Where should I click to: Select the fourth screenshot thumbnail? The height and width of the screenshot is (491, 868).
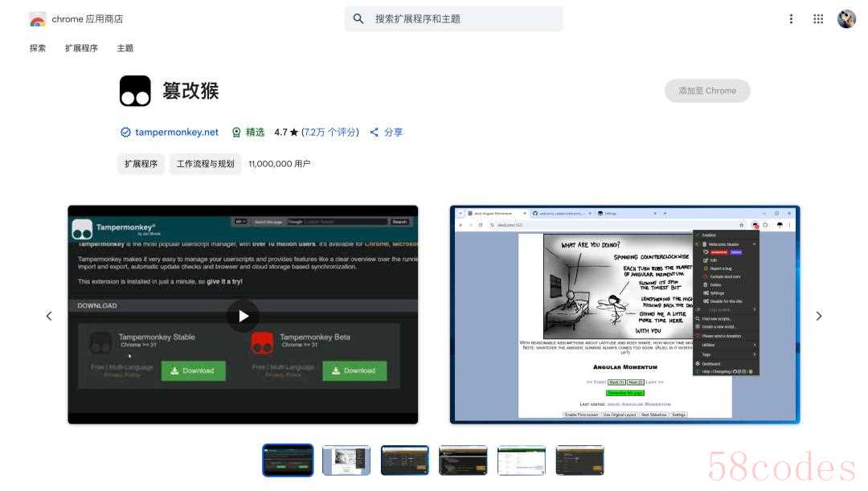point(463,460)
